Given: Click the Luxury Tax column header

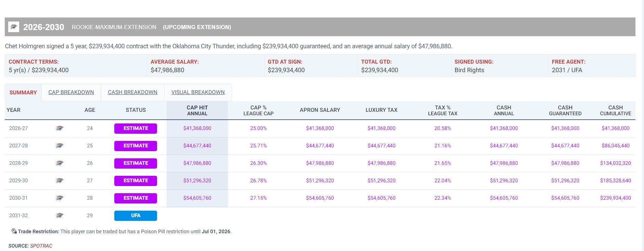Looking at the screenshot, I should click(x=381, y=110).
